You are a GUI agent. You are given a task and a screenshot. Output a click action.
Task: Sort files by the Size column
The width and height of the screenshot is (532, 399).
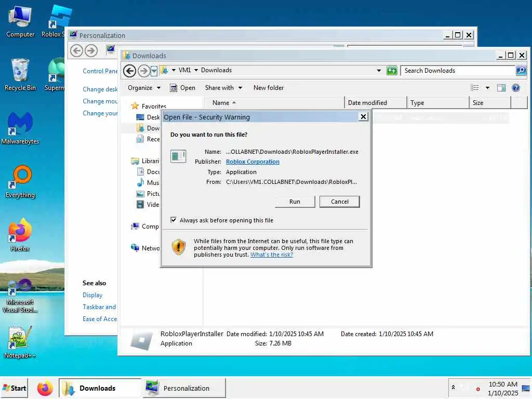tap(490, 103)
